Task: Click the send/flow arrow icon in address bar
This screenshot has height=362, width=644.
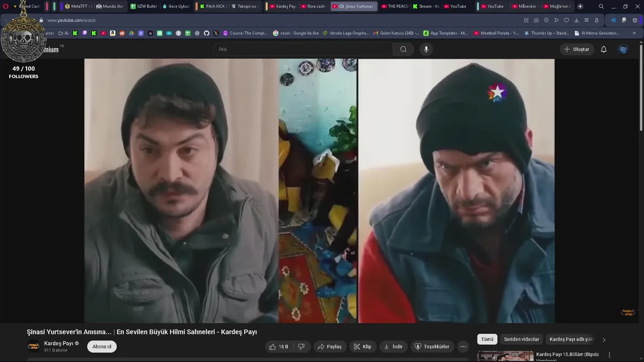Action: click(x=556, y=20)
